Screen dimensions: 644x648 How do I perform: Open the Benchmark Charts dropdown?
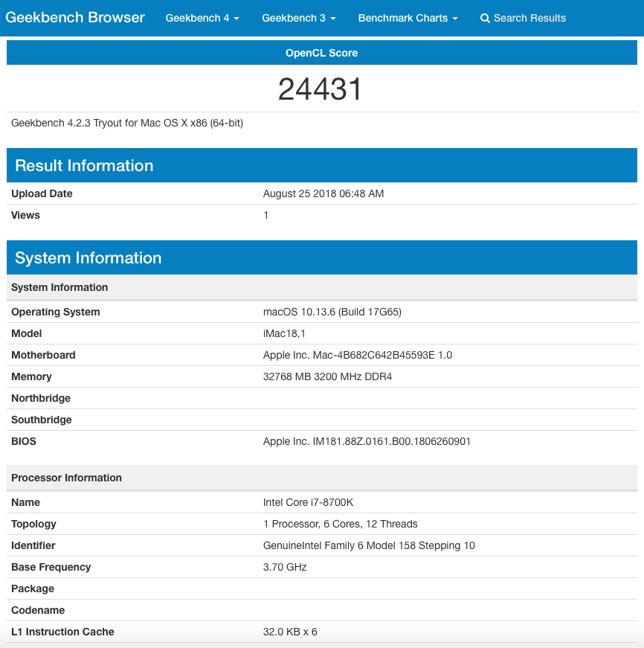[408, 18]
